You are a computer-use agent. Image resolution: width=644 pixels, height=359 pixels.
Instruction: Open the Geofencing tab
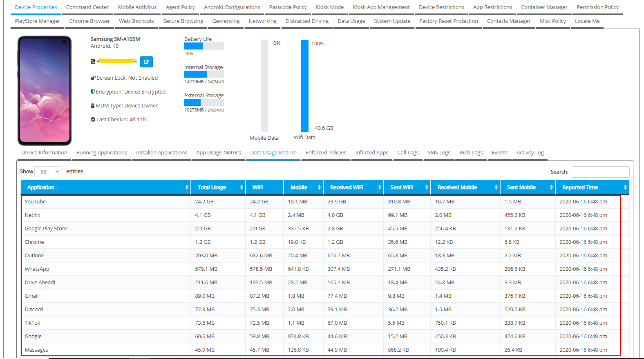(x=226, y=21)
